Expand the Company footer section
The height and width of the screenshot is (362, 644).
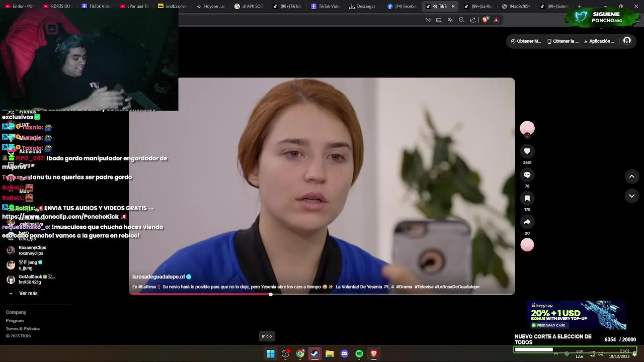pyautogui.click(x=16, y=312)
